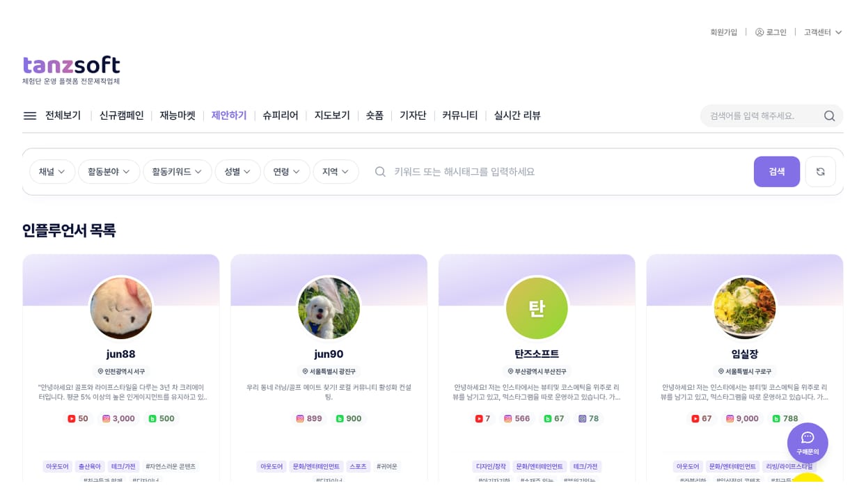Open the 활동분야 filter dropdown
The image size is (866, 504).
point(109,171)
